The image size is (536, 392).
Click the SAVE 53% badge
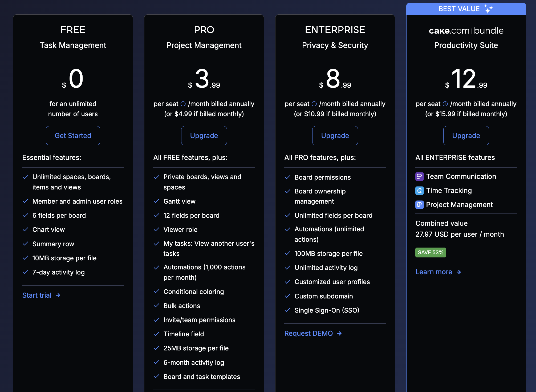[x=431, y=252]
